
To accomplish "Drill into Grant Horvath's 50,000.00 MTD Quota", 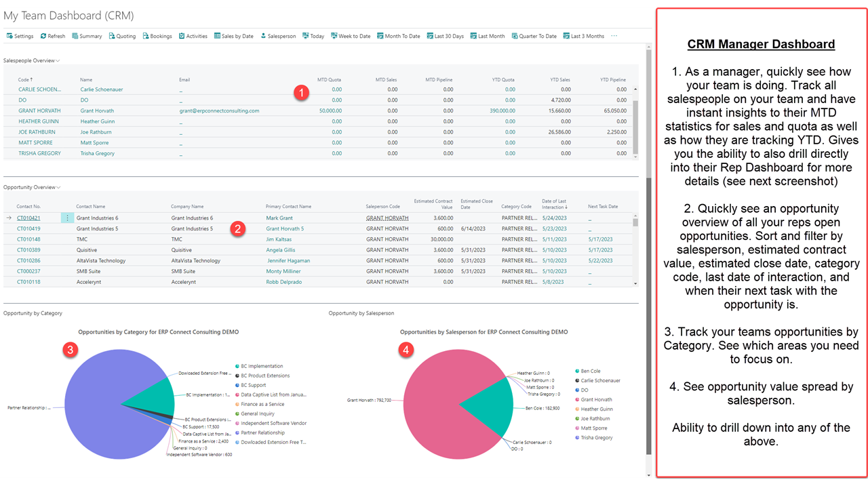I will pyautogui.click(x=330, y=110).
